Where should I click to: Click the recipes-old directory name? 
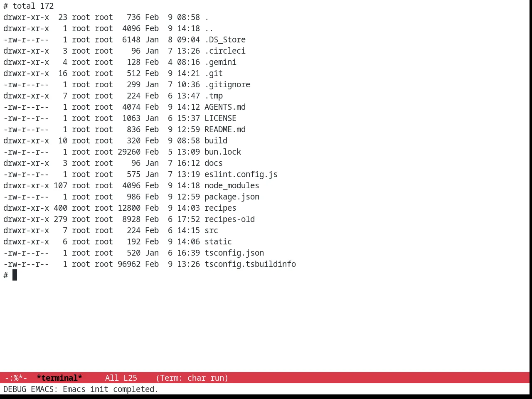(x=229, y=219)
